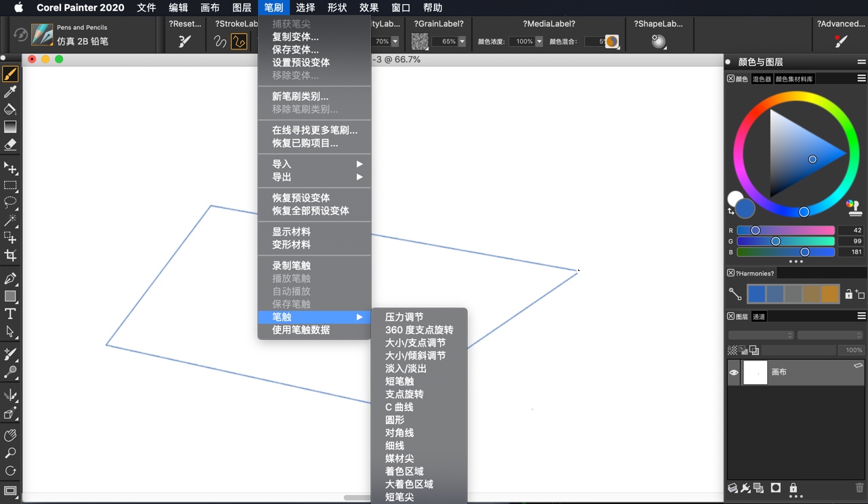Toggle visibility of the 画布 layer
868x504 pixels.
point(733,371)
